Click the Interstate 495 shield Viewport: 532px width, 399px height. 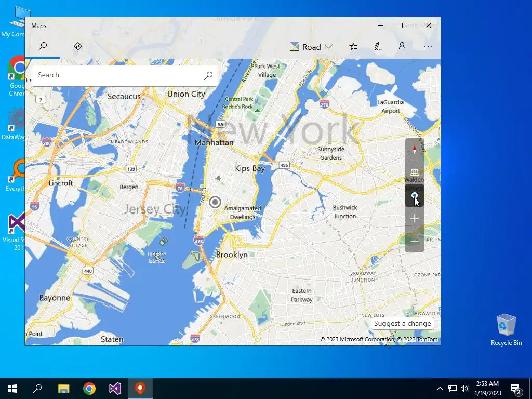(284, 165)
